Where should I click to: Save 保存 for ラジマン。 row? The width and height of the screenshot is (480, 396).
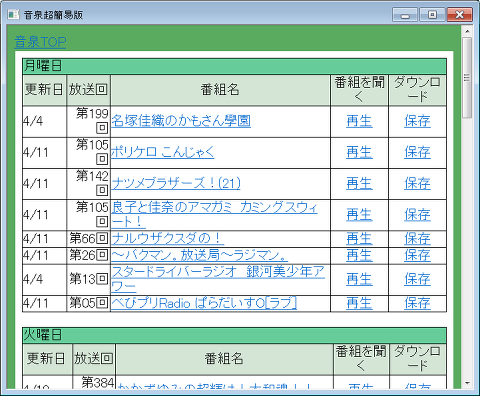point(417,255)
